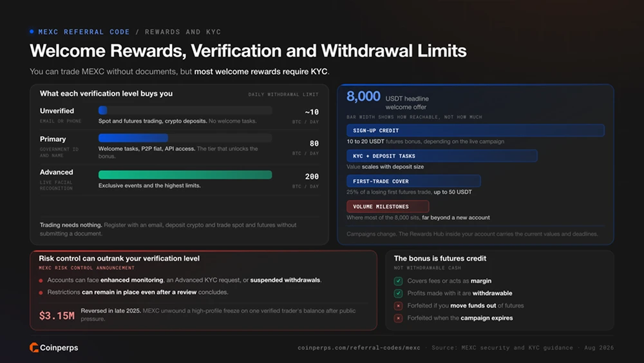Screen dimensions: 644x363
Task: Click the green check beside 'Profits made with it are withdrawable'
Action: point(398,293)
